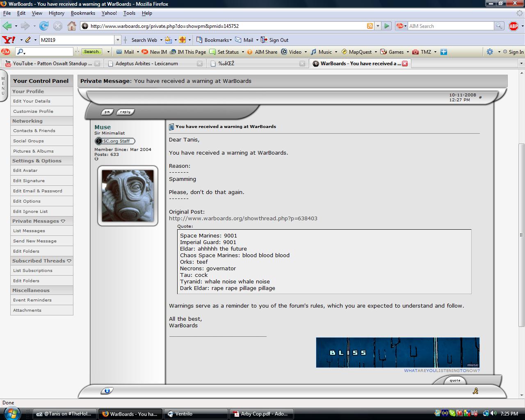
Task: Open the Windows Start orb
Action: pyautogui.click(x=11, y=413)
